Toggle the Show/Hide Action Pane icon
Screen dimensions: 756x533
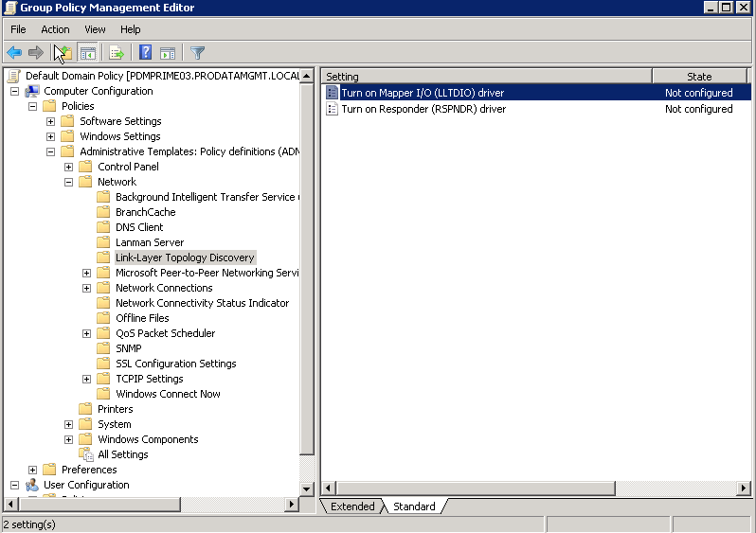tap(168, 53)
